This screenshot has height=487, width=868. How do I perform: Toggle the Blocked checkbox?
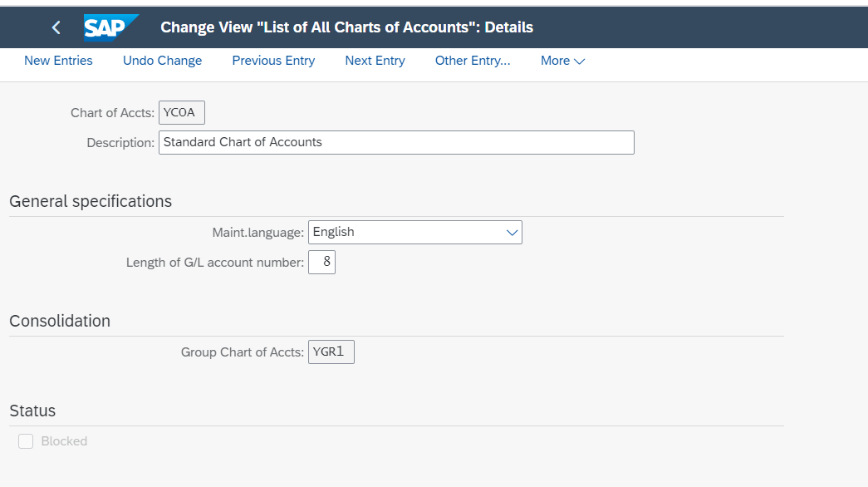tap(26, 441)
